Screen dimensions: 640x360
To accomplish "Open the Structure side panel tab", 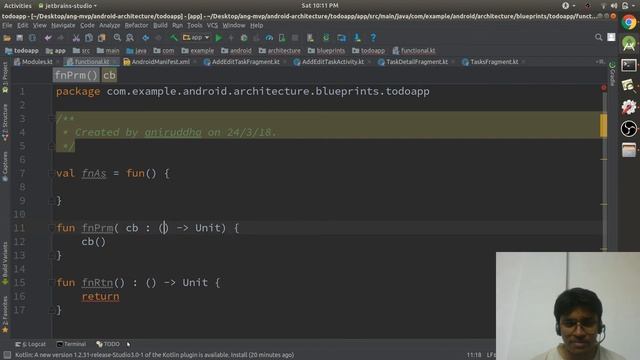I will coord(5,122).
